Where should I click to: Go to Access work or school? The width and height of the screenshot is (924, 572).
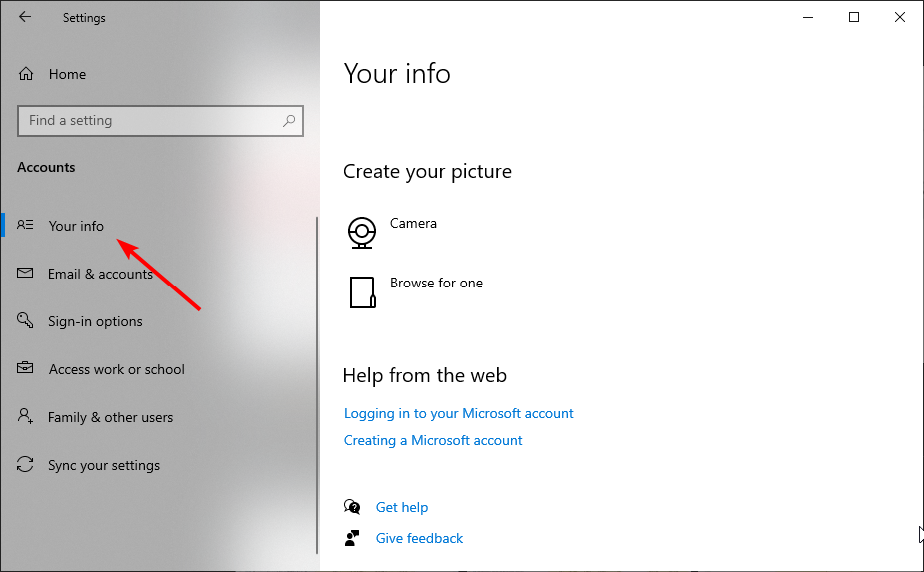coord(116,369)
